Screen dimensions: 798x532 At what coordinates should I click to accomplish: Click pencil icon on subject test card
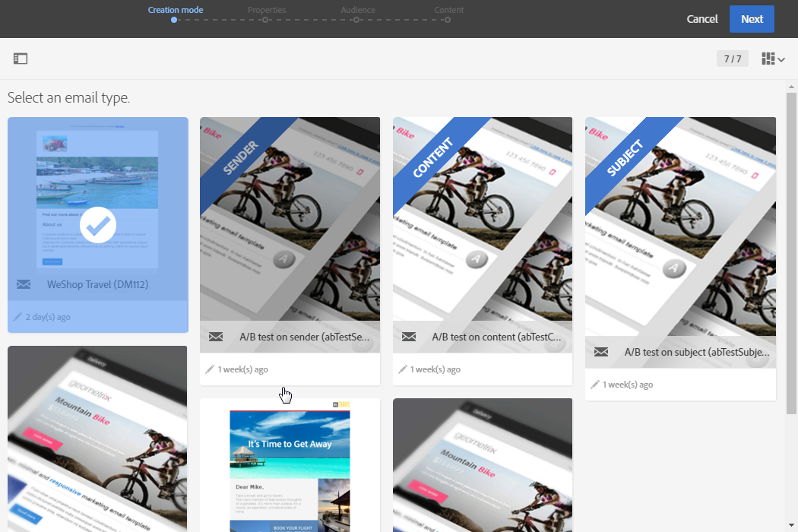pyautogui.click(x=595, y=385)
